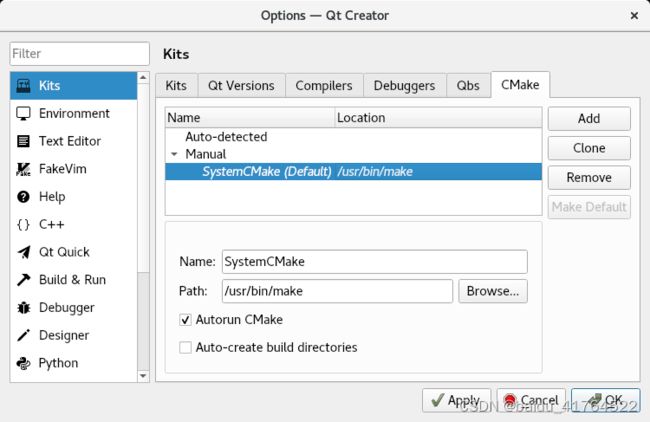Screen dimensions: 650x422
Task: Enable Auto-create build directories checkbox
Action: (185, 347)
